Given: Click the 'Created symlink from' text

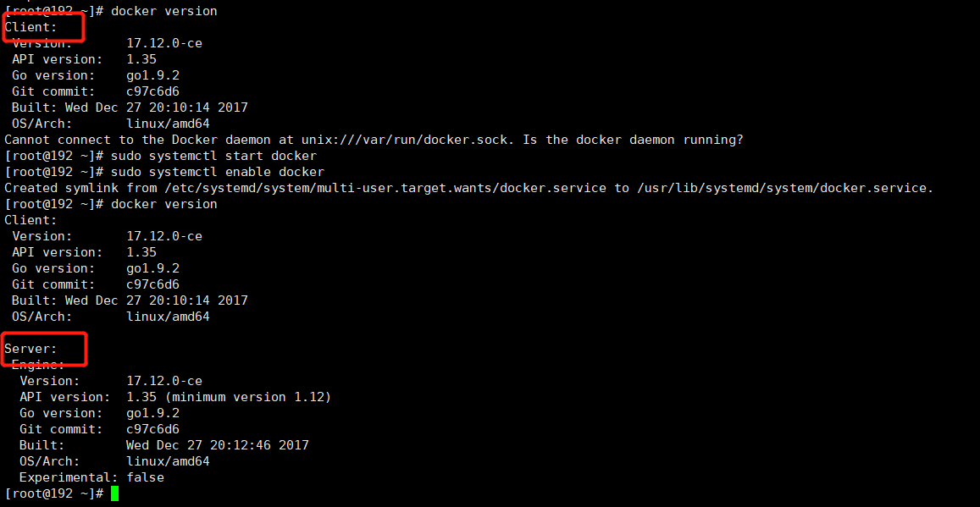Looking at the screenshot, I should (x=72, y=188).
